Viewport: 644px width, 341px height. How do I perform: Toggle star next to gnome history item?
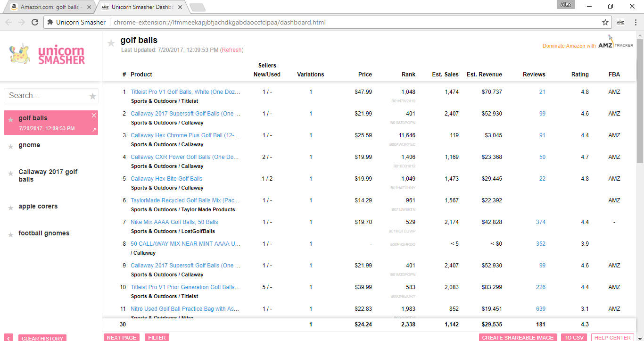point(11,147)
